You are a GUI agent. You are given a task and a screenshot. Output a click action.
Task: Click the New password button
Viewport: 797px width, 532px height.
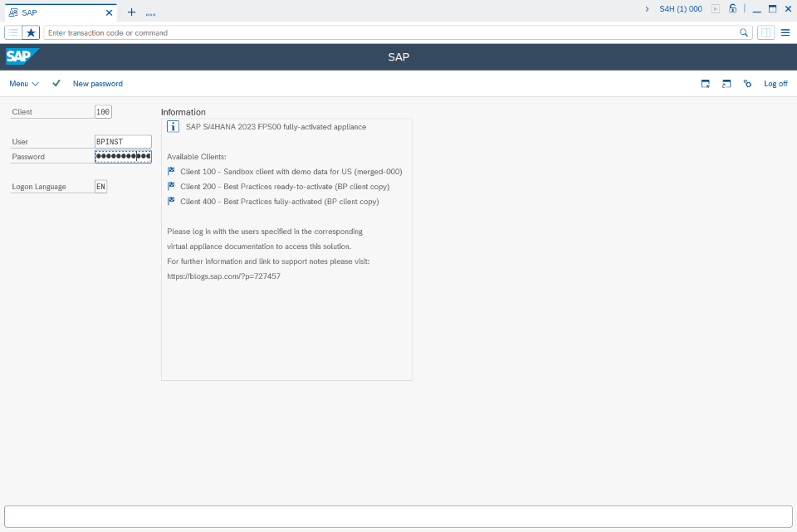pyautogui.click(x=98, y=84)
